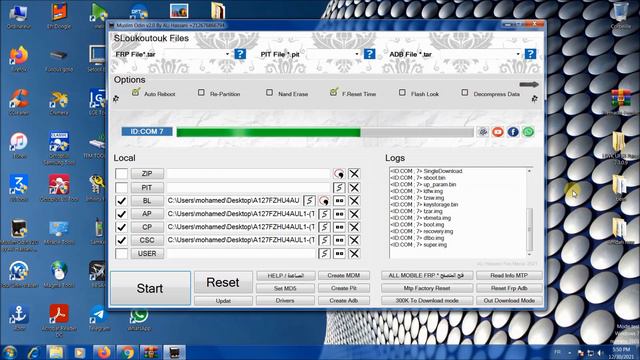
Task: Click the X clear icon in CSC row
Action: coord(354,240)
